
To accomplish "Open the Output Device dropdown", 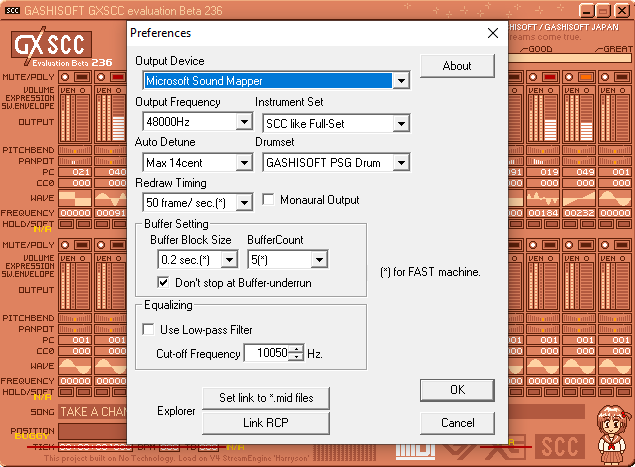I will 401,81.
